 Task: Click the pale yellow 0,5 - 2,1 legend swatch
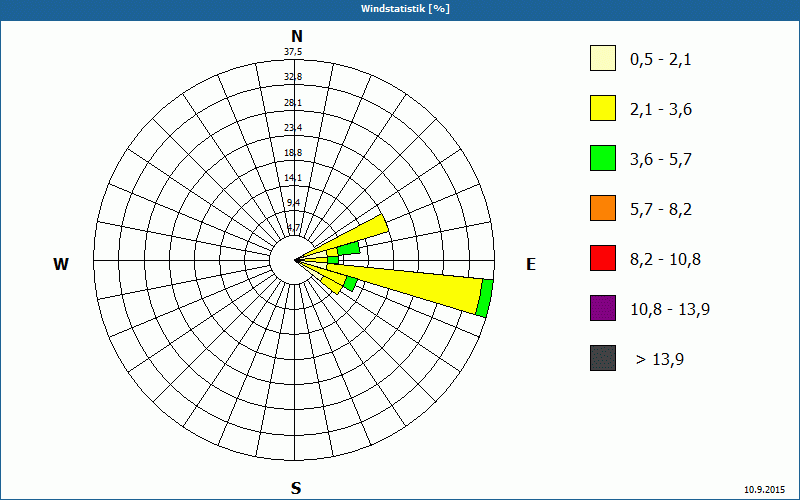(x=603, y=58)
